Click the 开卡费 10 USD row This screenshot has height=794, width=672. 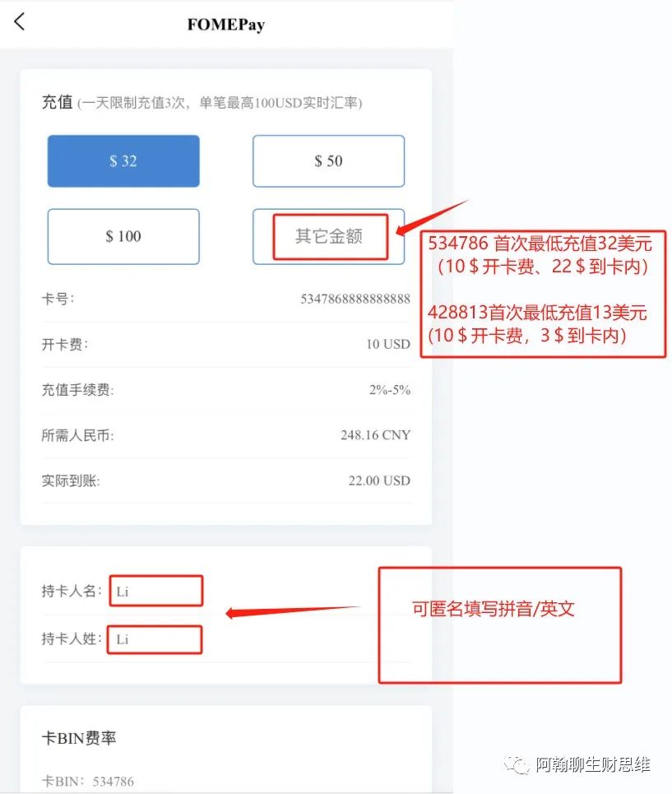[225, 344]
